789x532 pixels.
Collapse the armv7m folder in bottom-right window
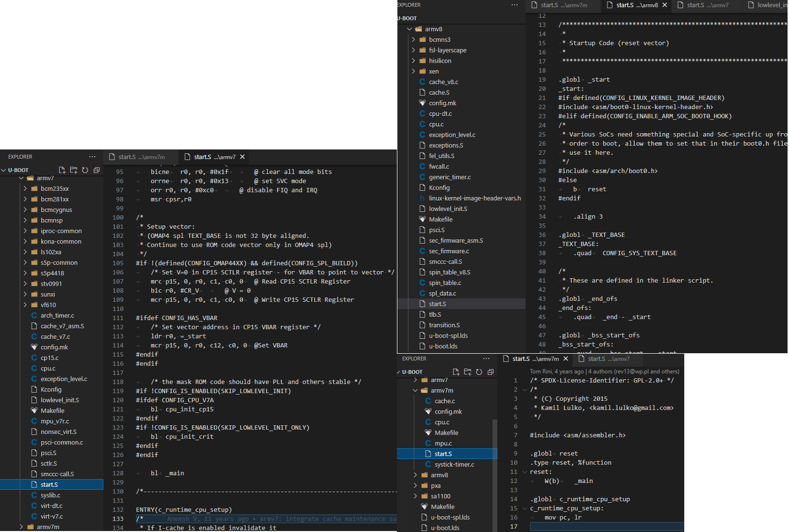tap(415, 390)
